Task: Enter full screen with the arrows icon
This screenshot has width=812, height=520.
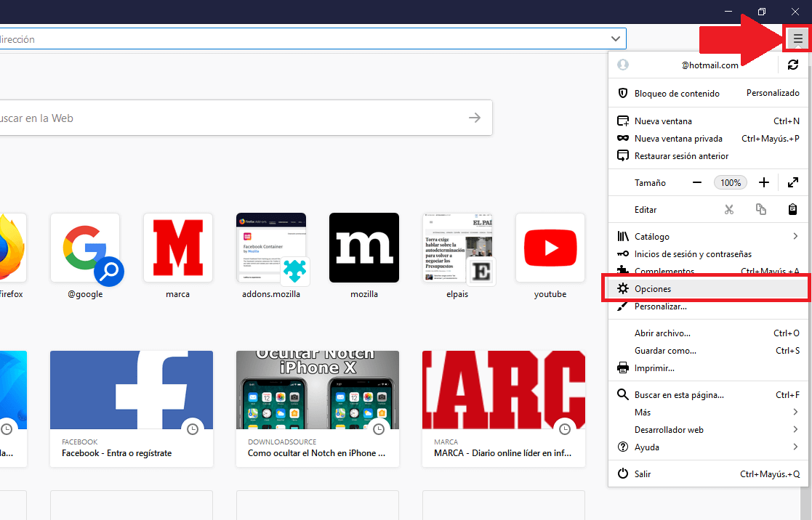Action: tap(793, 182)
